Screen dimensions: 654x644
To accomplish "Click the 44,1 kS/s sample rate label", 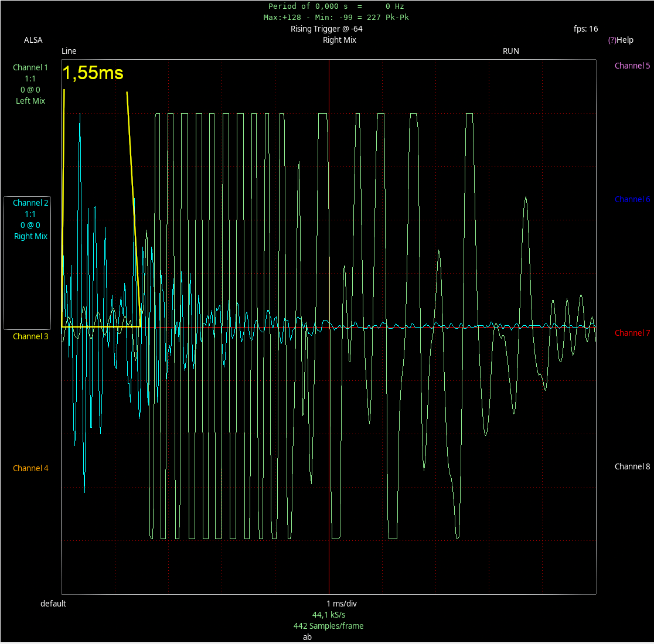I will [329, 615].
